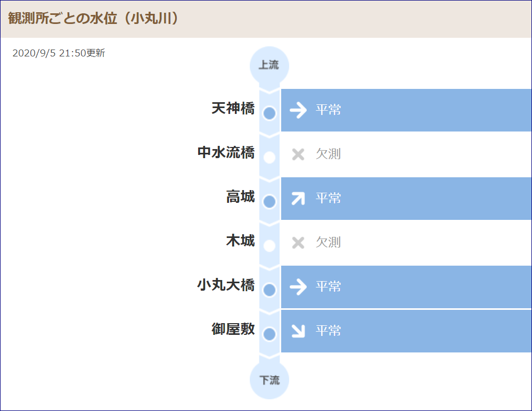The image size is (532, 411).
Task: Select the 御屋敷 平常 status bar
Action: 406,331
